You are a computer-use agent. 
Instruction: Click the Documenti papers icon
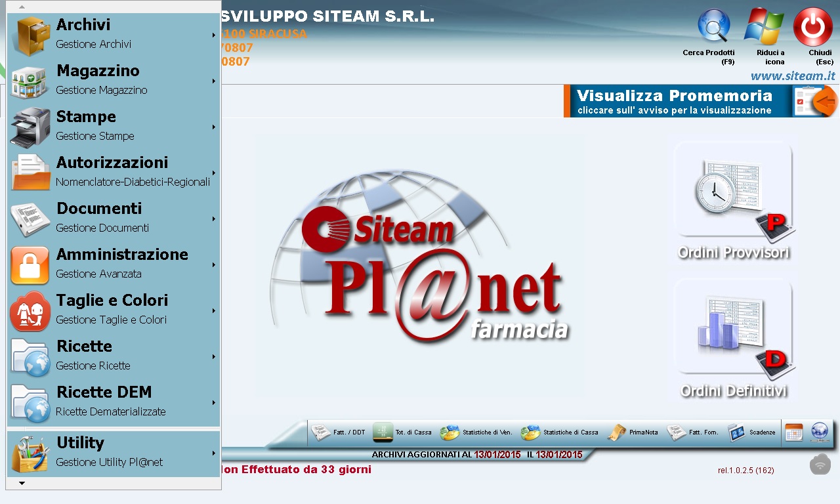30,219
